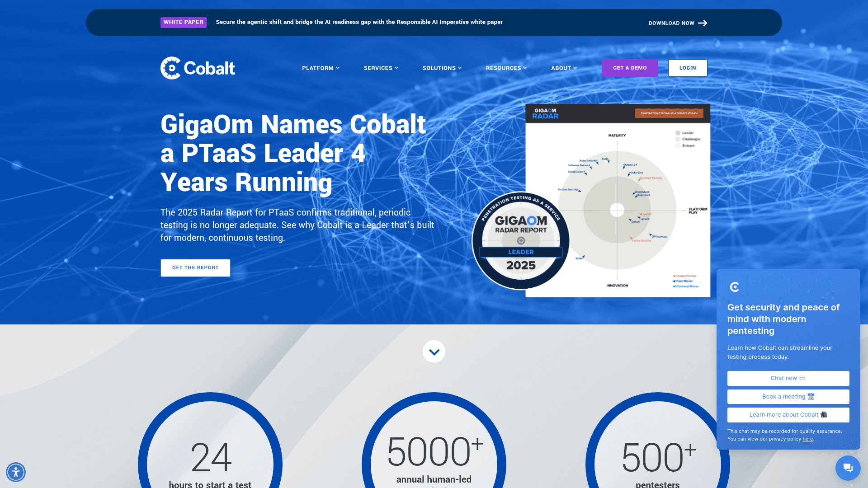
Task: Click GET THE REPORT
Action: point(195,267)
